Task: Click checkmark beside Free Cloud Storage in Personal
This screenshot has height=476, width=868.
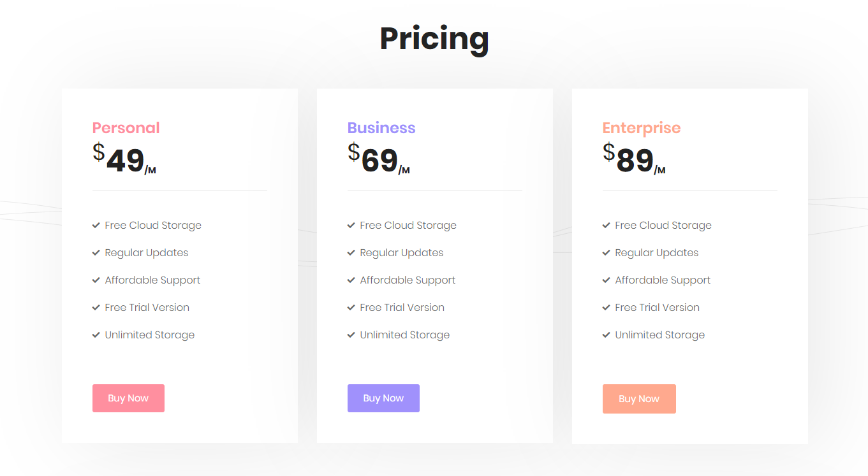Action: click(x=96, y=225)
